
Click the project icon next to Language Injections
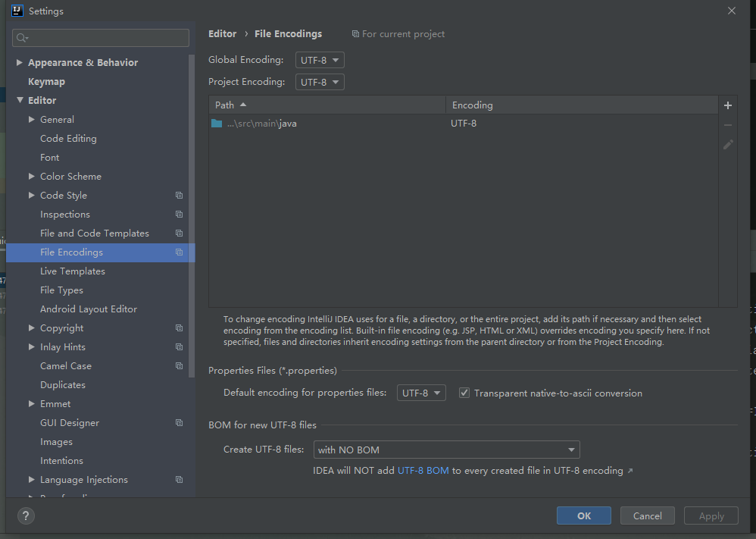click(179, 480)
